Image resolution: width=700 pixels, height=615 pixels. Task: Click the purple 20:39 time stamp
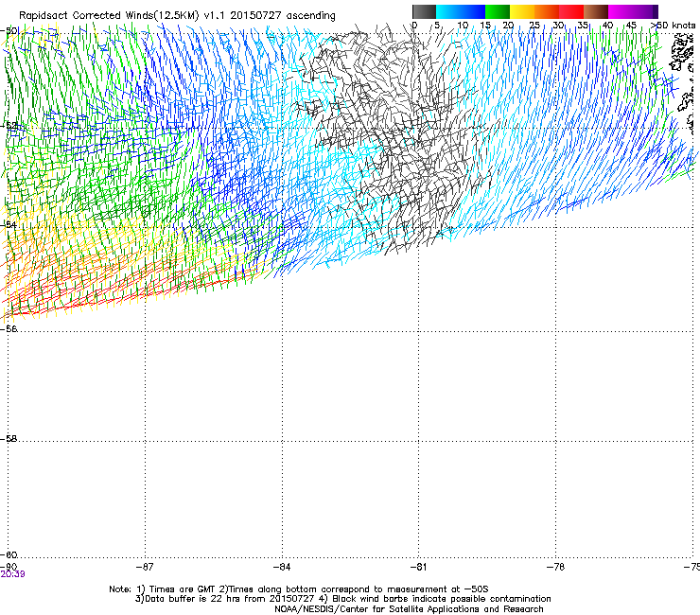pyautogui.click(x=12, y=574)
